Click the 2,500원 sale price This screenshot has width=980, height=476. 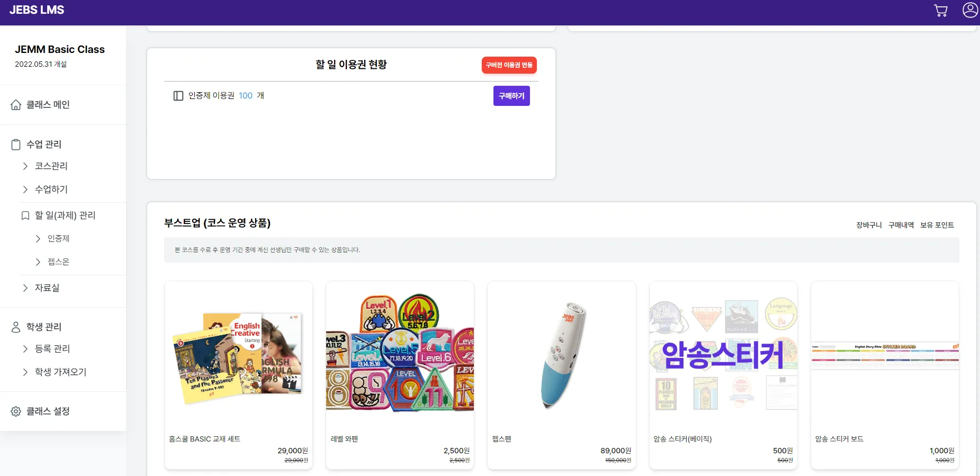[x=456, y=451]
